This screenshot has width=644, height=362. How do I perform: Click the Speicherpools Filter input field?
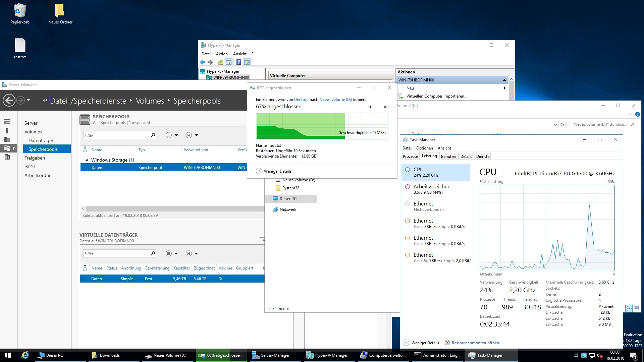(116, 135)
